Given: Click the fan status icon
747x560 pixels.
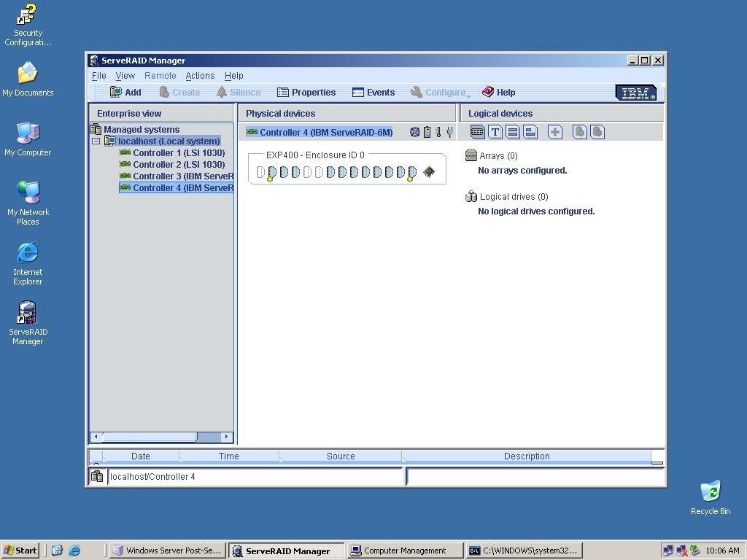Looking at the screenshot, I should 416,132.
